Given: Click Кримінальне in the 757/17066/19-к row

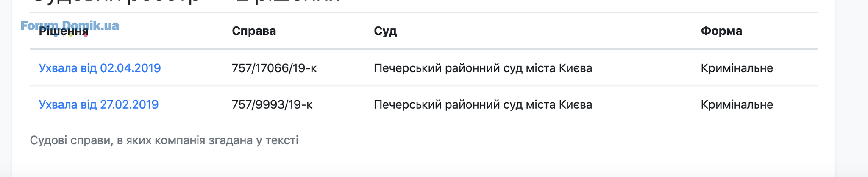Looking at the screenshot, I should point(737,68).
